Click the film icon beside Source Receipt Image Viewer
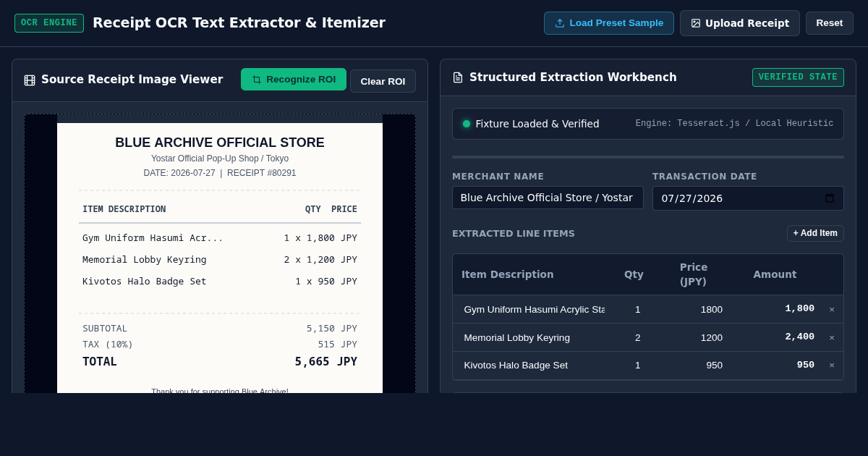The width and height of the screenshot is (868, 456). pos(30,80)
